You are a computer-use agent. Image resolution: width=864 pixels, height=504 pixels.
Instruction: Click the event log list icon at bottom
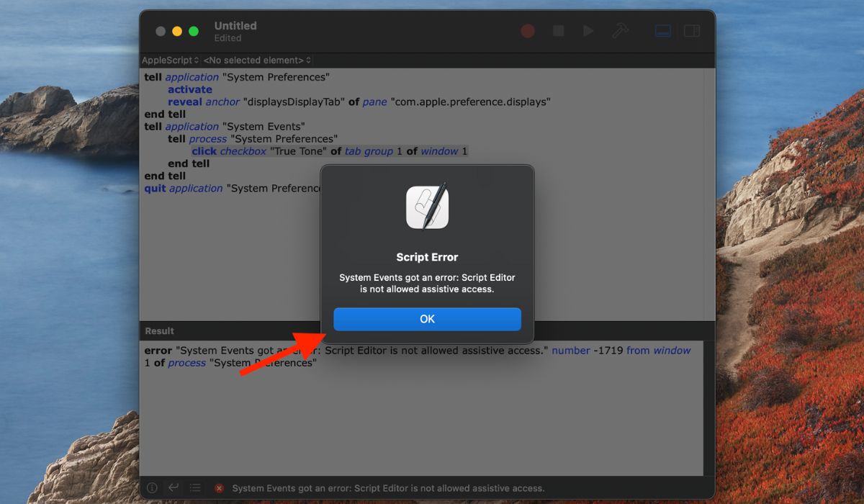pyautogui.click(x=195, y=487)
